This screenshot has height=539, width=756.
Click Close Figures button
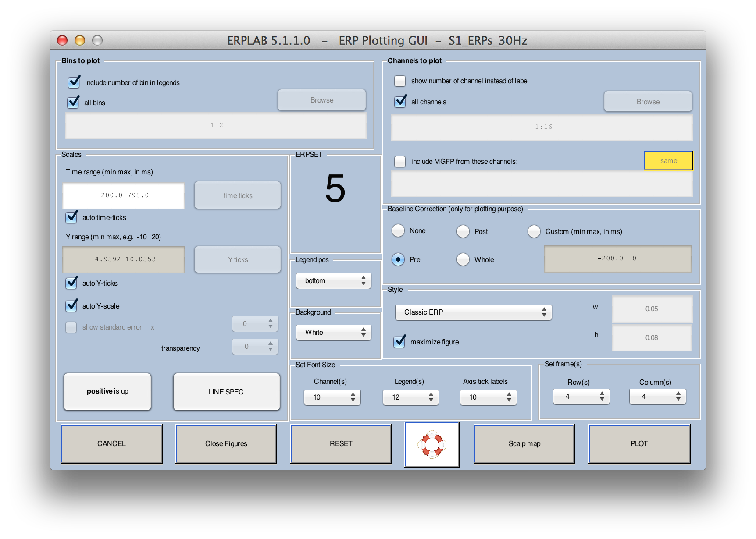[226, 444]
